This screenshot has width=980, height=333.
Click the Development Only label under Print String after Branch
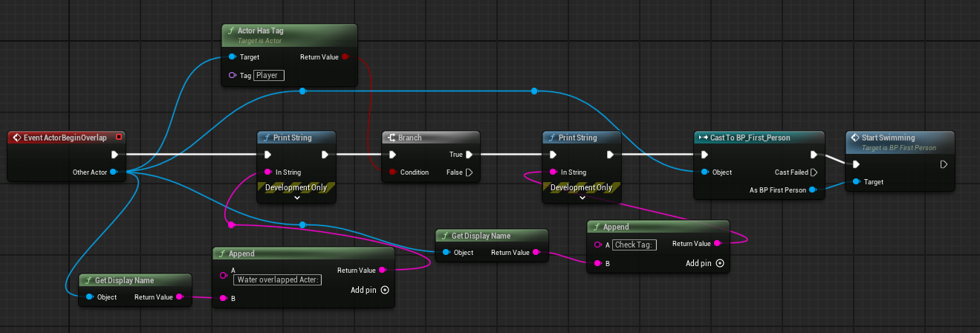pyautogui.click(x=582, y=187)
